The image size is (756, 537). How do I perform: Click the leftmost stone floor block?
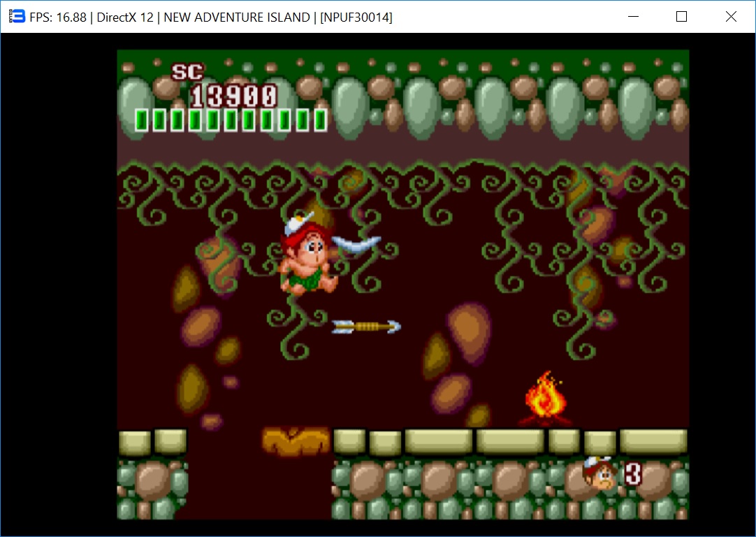click(135, 442)
